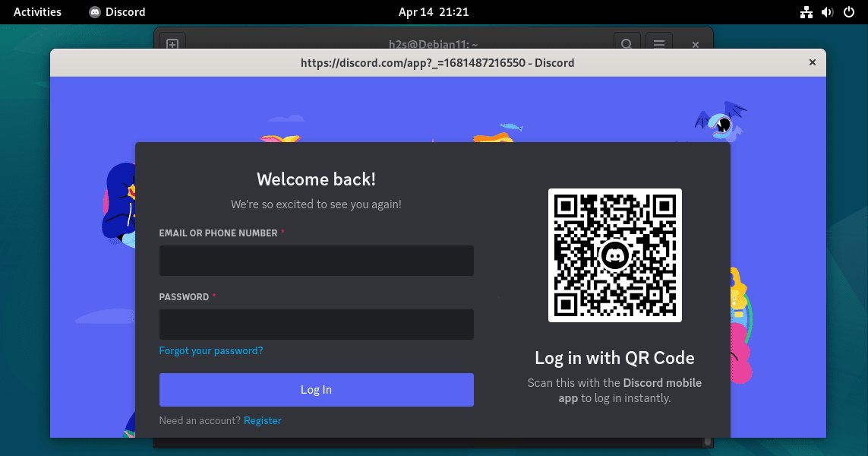Click the "PASSWORD" field label
The width and height of the screenshot is (868, 456).
coord(184,297)
